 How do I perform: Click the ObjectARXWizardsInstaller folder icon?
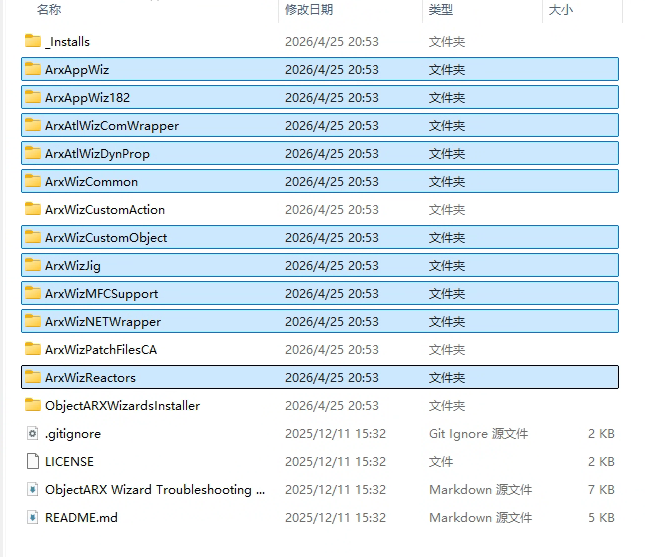(x=32, y=405)
